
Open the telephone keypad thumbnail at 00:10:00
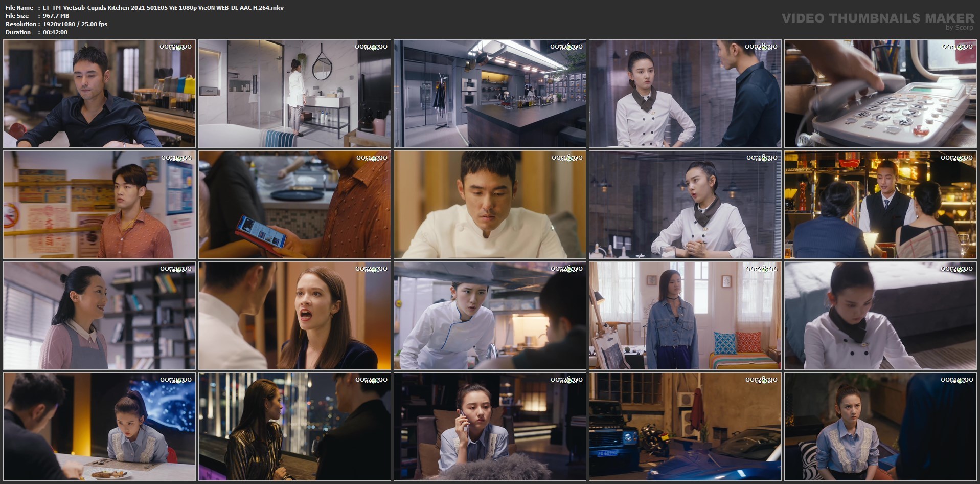pyautogui.click(x=880, y=94)
